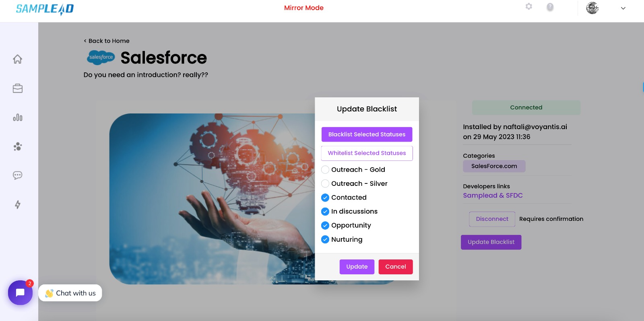Open the Samplead & SFDC link

[x=493, y=195]
